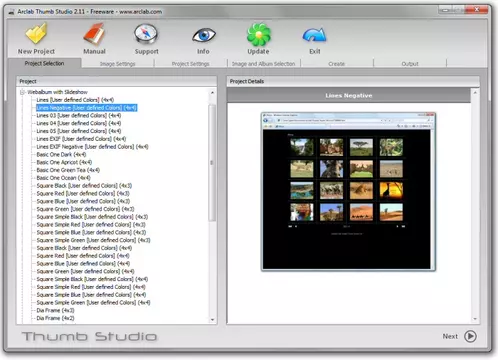Image resolution: width=498 pixels, height=360 pixels.
Task: Click the Next play arrow icon
Action: (x=470, y=336)
